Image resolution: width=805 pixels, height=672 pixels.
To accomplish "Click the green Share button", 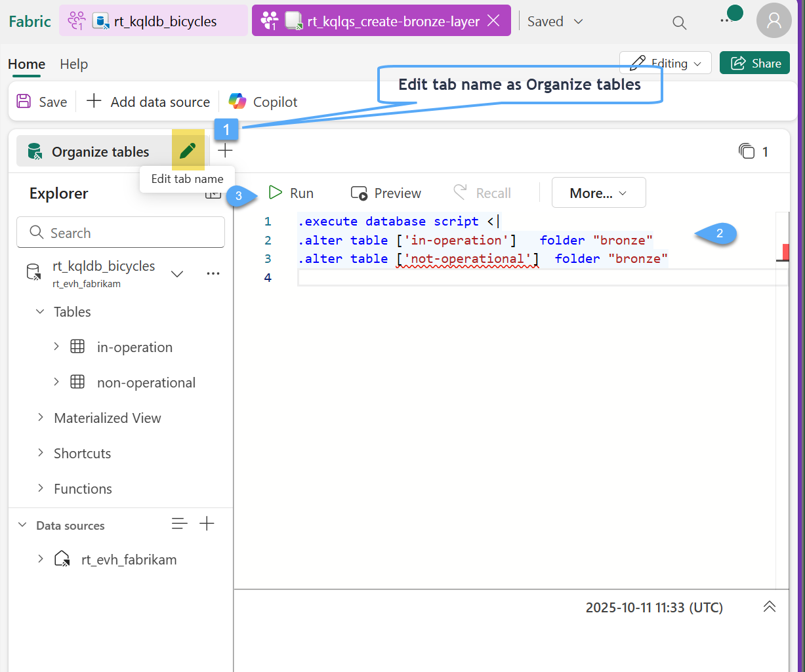I will click(x=754, y=63).
